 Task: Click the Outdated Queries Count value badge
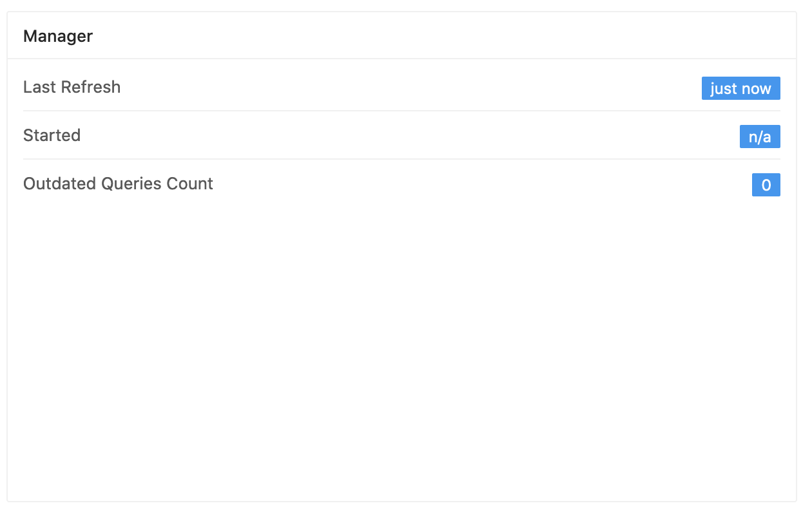pyautogui.click(x=766, y=185)
